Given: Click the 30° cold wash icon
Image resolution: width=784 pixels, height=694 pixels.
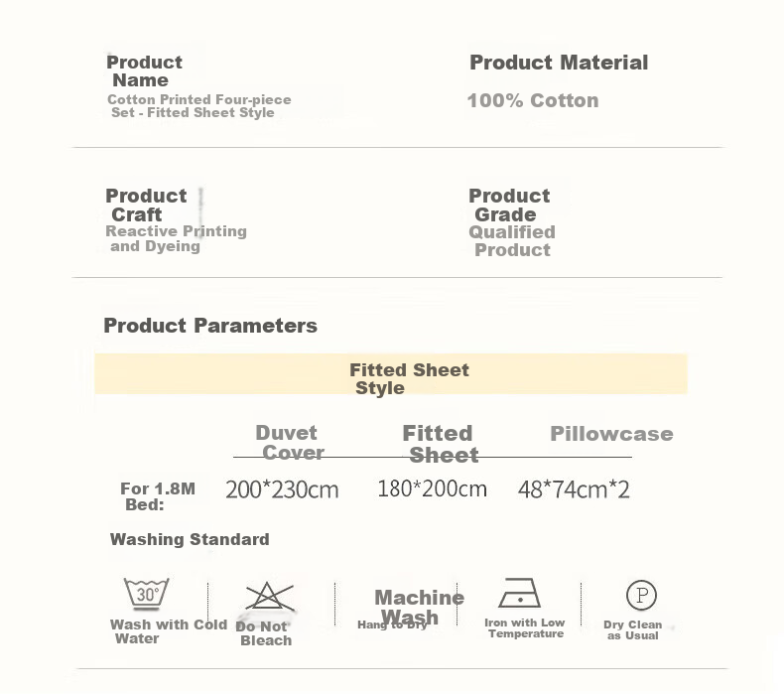Looking at the screenshot, I should 146,594.
